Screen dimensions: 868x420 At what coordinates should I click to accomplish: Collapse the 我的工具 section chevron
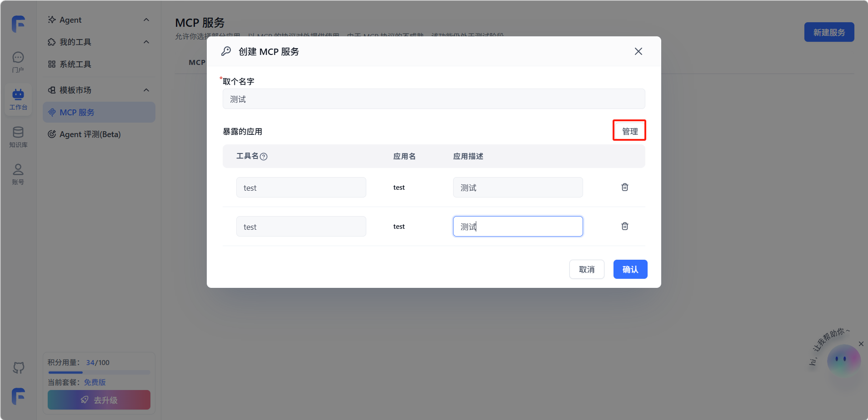click(x=146, y=42)
